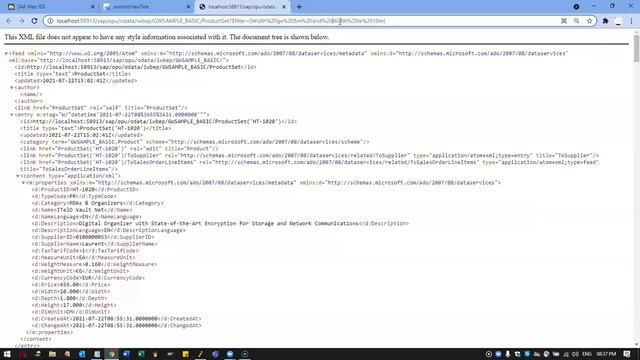Close the second browser tab
The height and width of the screenshot is (360, 640).
pyautogui.click(x=188, y=7)
